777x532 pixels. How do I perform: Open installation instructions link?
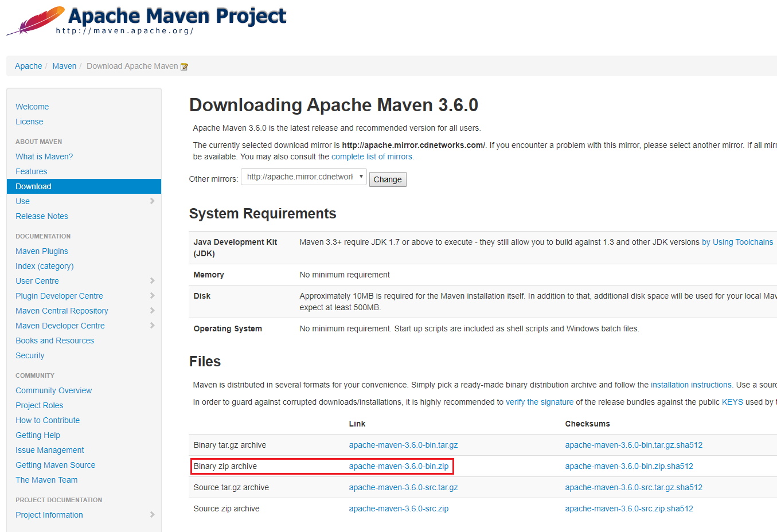691,385
